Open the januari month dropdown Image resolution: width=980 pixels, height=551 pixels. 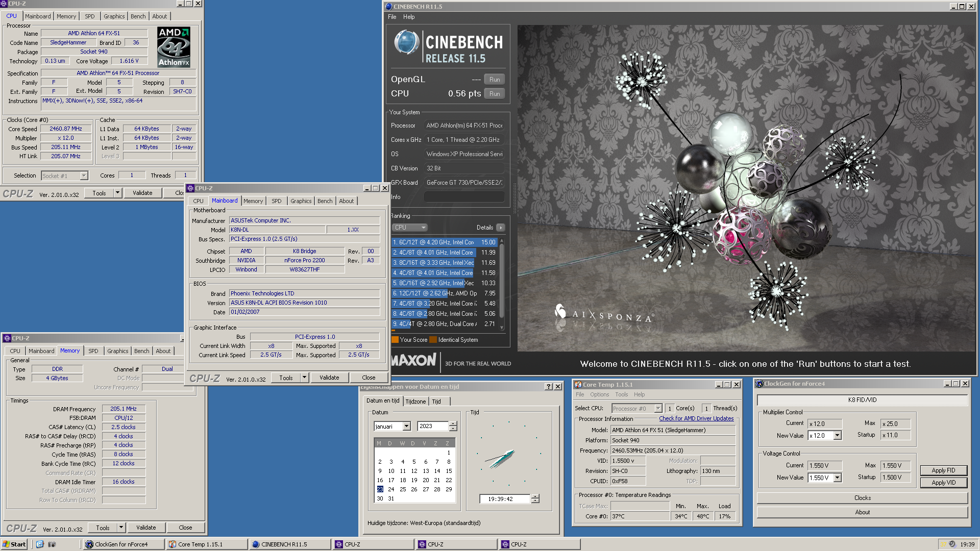click(x=407, y=426)
